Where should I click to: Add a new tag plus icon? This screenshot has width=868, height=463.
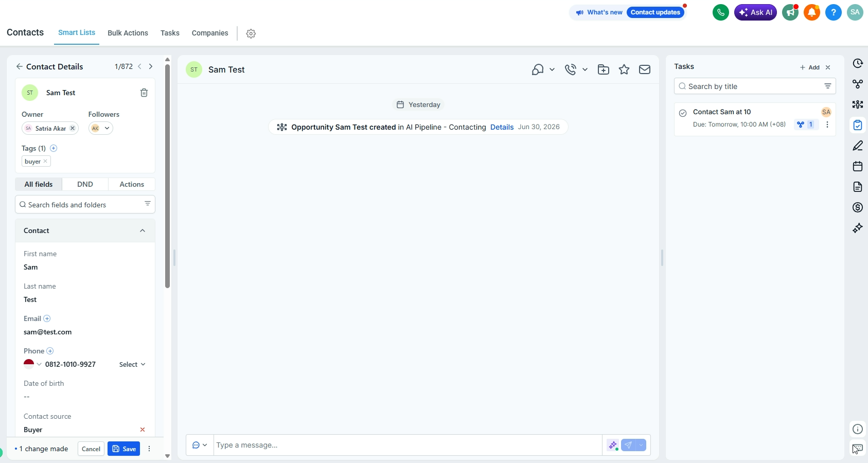(x=54, y=148)
